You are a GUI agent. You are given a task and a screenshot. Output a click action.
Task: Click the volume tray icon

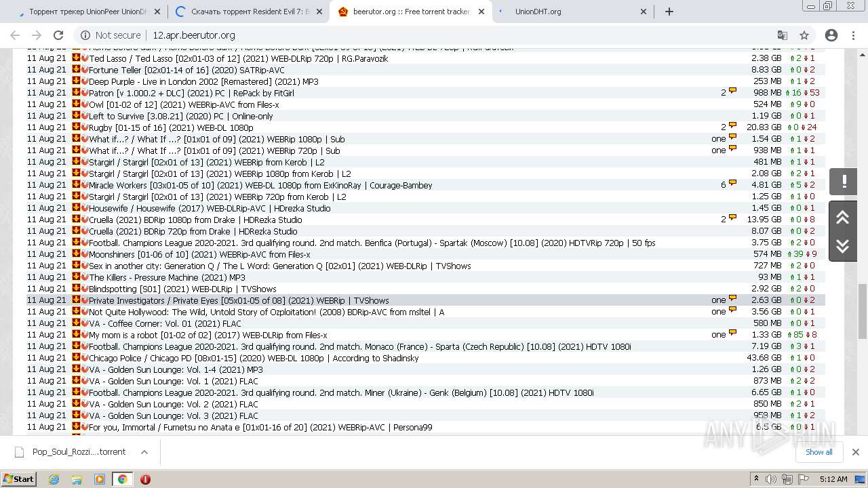tap(771, 479)
